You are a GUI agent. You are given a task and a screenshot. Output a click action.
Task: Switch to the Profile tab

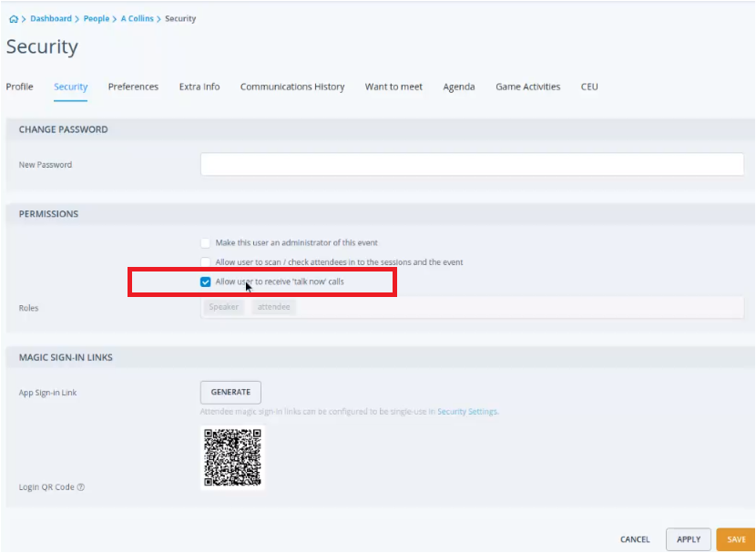(19, 87)
